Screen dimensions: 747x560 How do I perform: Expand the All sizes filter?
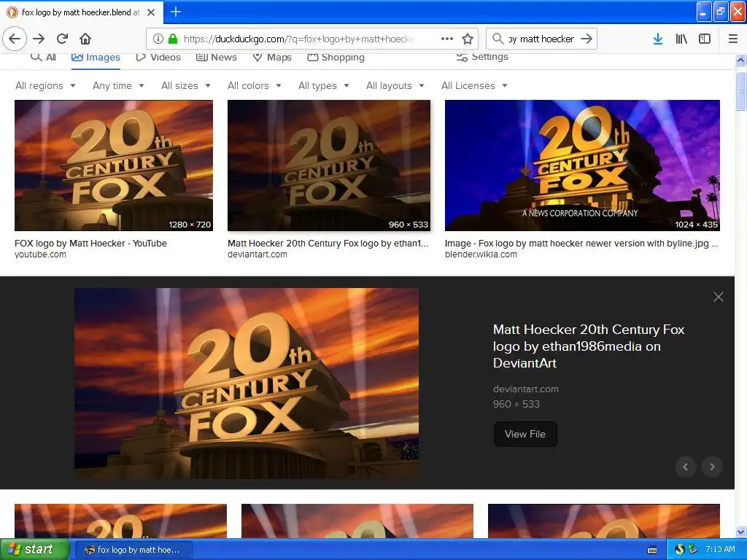[x=186, y=86]
